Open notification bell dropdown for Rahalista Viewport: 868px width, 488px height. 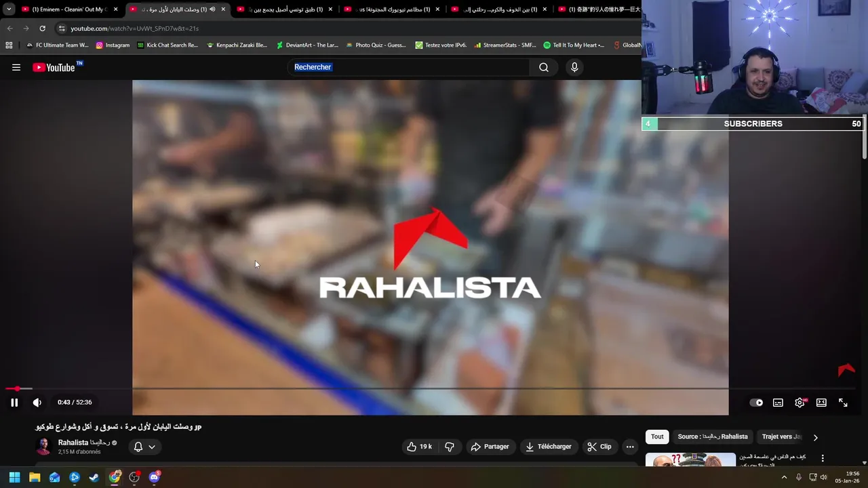tap(144, 447)
